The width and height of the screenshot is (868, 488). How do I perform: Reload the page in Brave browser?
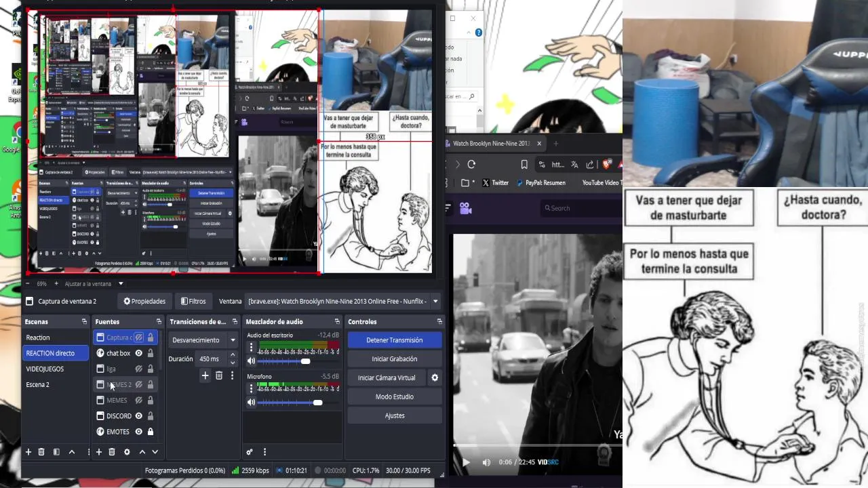(471, 164)
